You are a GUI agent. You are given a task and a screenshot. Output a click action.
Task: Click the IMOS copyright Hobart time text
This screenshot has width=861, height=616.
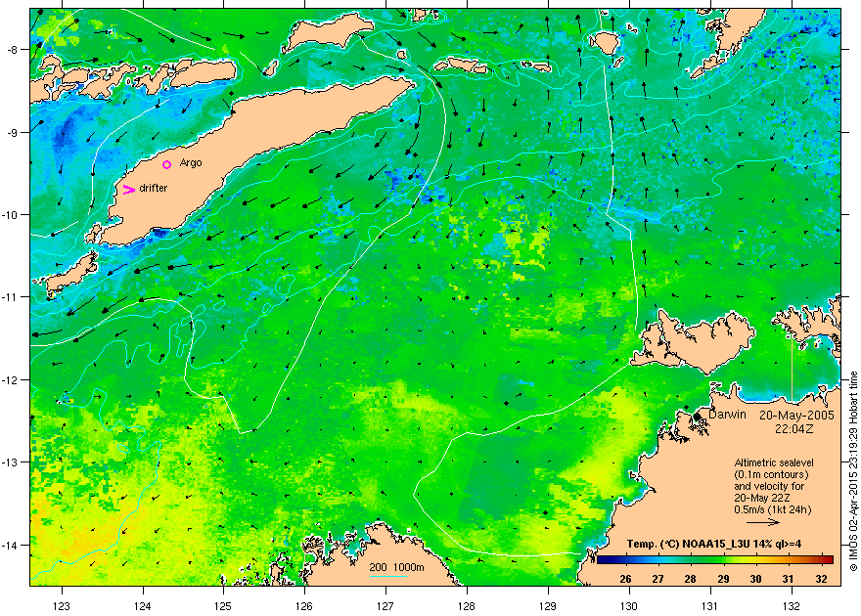coord(853,471)
